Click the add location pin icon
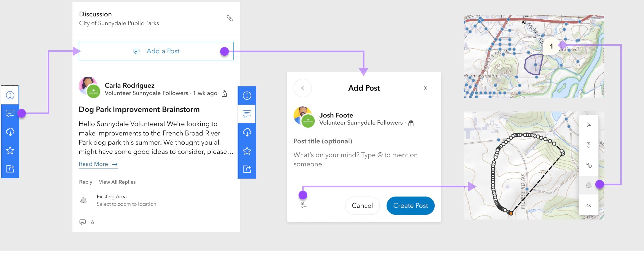Screen dimensions: 644x264 tap(303, 205)
